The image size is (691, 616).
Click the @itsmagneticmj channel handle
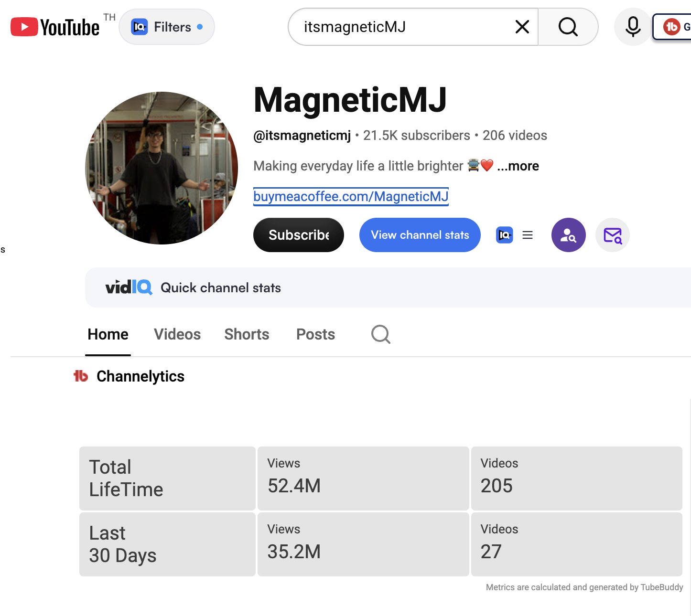point(302,136)
